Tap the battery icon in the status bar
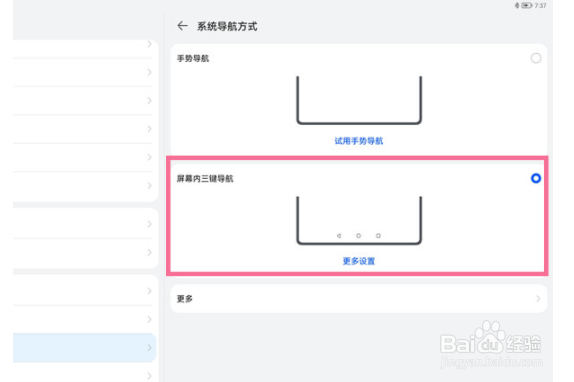This screenshot has width=574, height=382. (526, 5)
